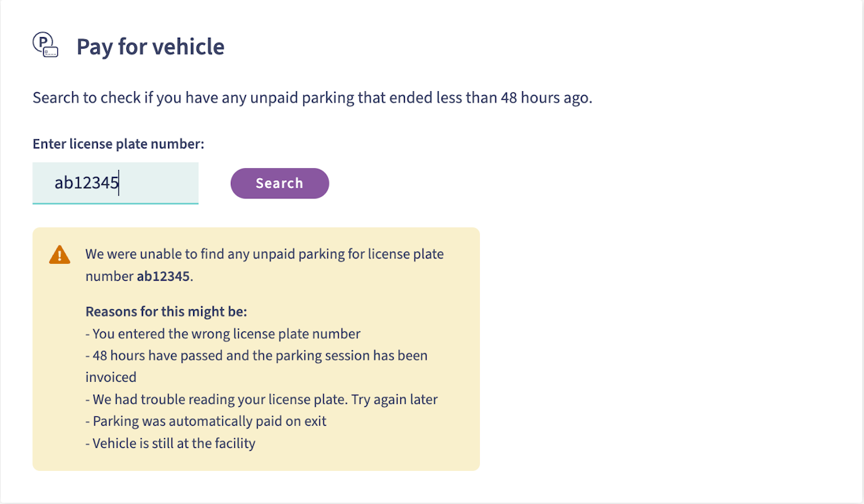
Task: Click the "Enter license plate number:" label
Action: (118, 144)
